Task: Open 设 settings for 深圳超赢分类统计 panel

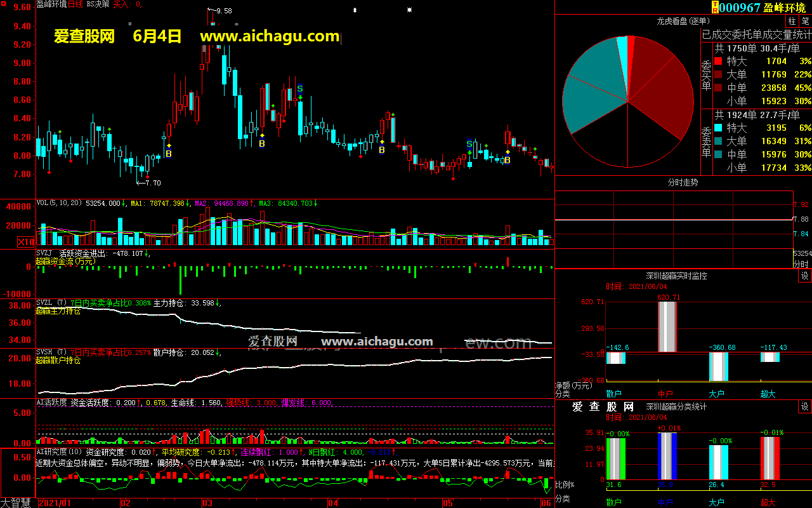Action: pos(805,407)
